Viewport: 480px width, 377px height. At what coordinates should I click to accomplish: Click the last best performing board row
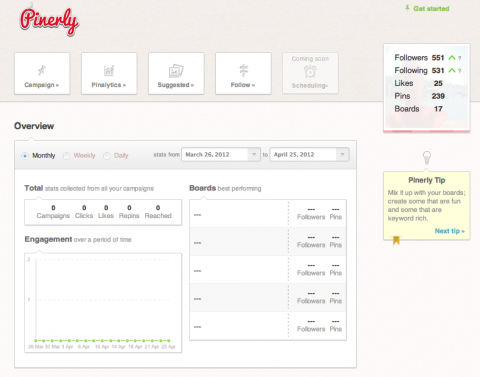(268, 326)
